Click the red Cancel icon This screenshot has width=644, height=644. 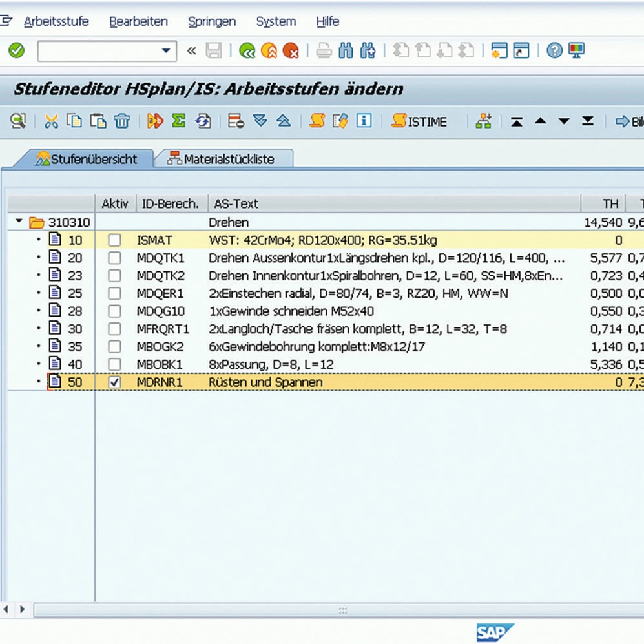pos(291,50)
